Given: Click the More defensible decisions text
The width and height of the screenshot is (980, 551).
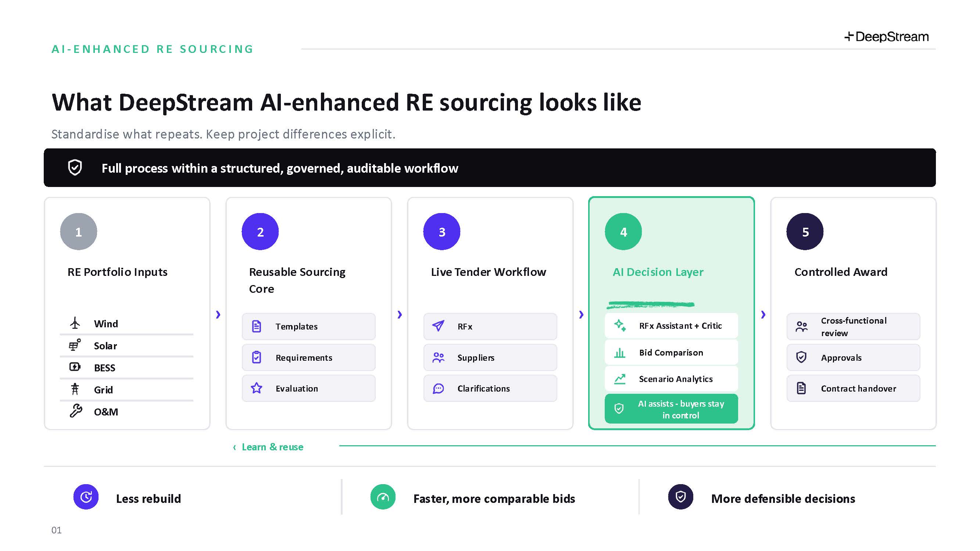Looking at the screenshot, I should pos(783,498).
